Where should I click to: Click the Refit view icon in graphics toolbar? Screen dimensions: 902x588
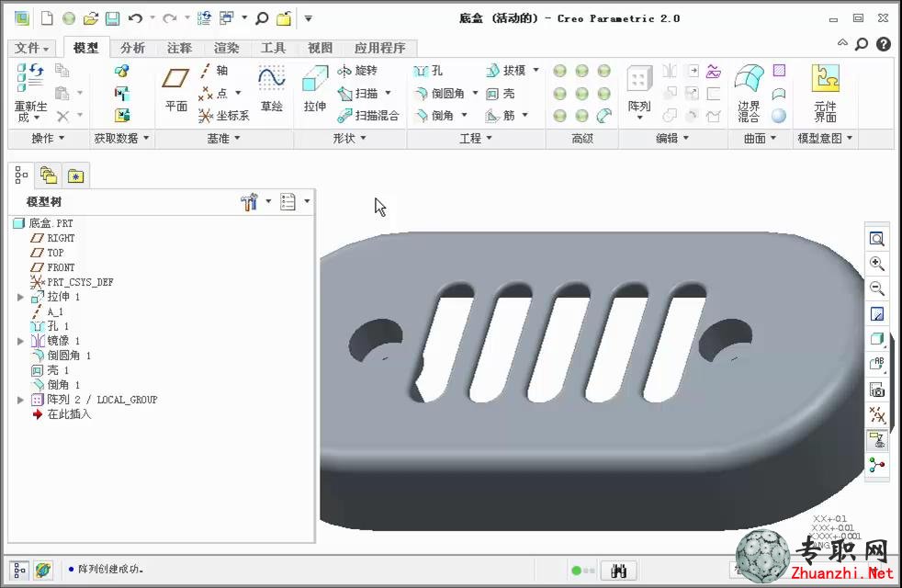coord(876,239)
